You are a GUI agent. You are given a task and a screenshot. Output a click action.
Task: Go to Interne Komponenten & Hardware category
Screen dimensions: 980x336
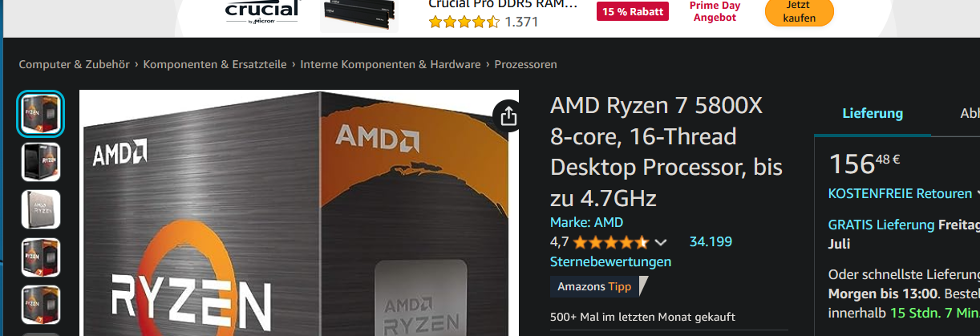(x=391, y=64)
